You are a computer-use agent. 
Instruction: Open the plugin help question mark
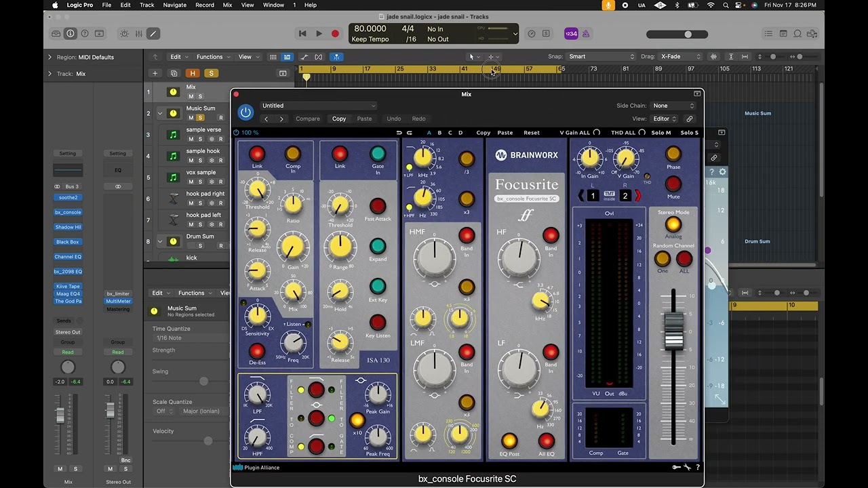pyautogui.click(x=698, y=468)
